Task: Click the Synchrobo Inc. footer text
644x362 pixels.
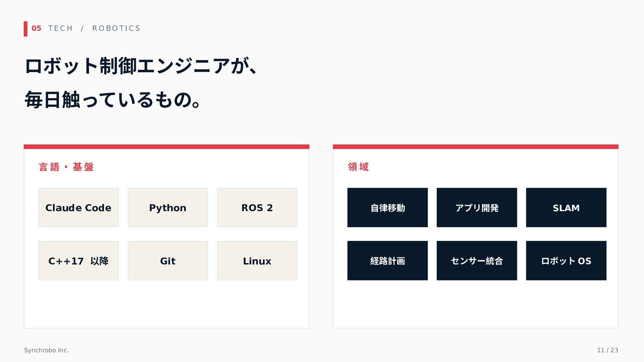Action: click(46, 350)
